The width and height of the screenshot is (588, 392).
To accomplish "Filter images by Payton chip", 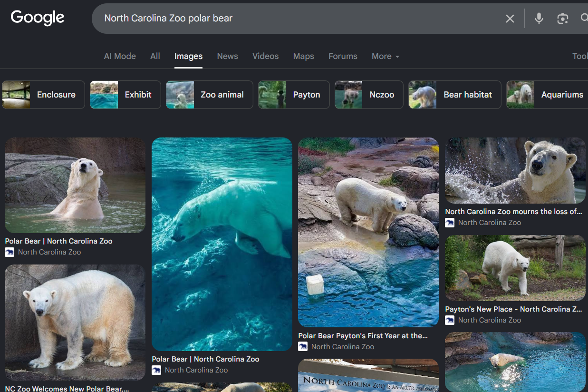I will tap(294, 95).
